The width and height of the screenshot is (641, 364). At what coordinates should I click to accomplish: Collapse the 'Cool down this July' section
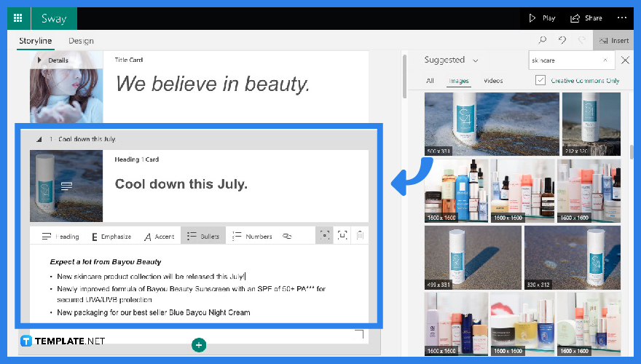(x=38, y=139)
